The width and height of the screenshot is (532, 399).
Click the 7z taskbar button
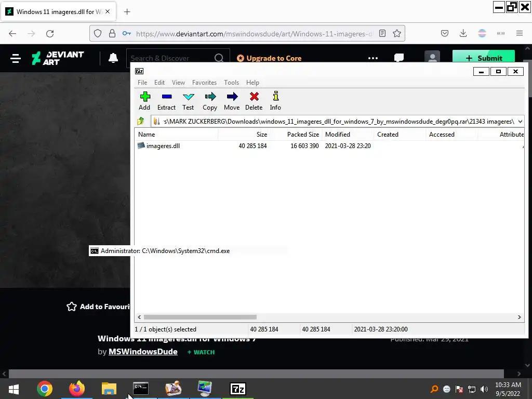pos(238,389)
